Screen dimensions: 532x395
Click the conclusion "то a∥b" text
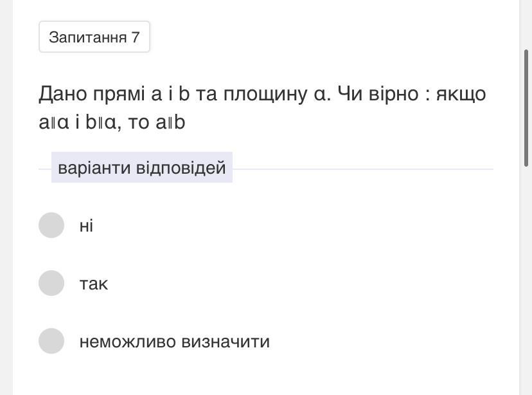[x=157, y=122]
